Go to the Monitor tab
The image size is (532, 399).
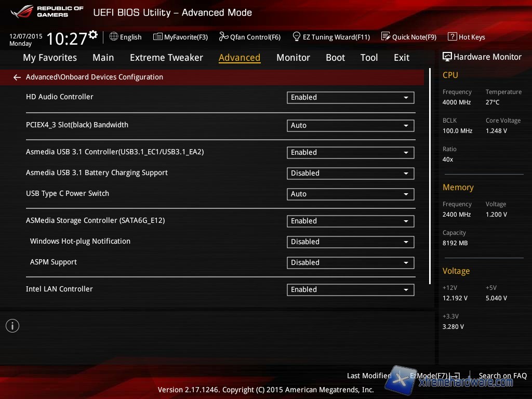[293, 58]
